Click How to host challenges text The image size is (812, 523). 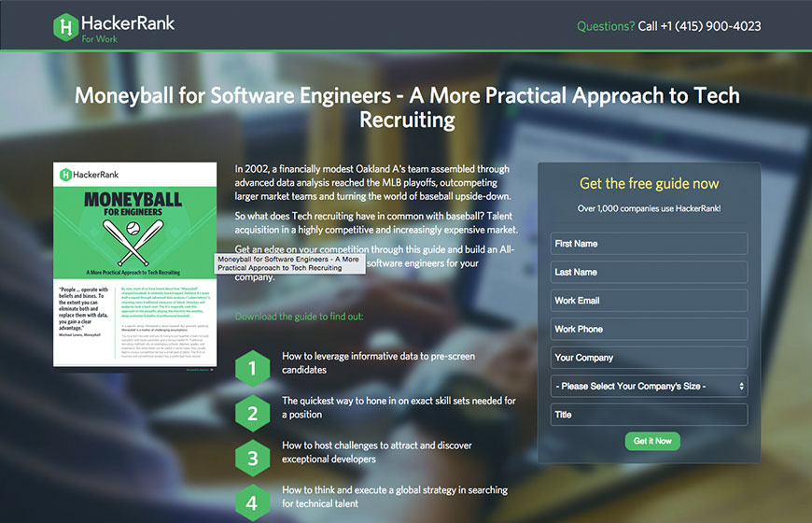376,452
